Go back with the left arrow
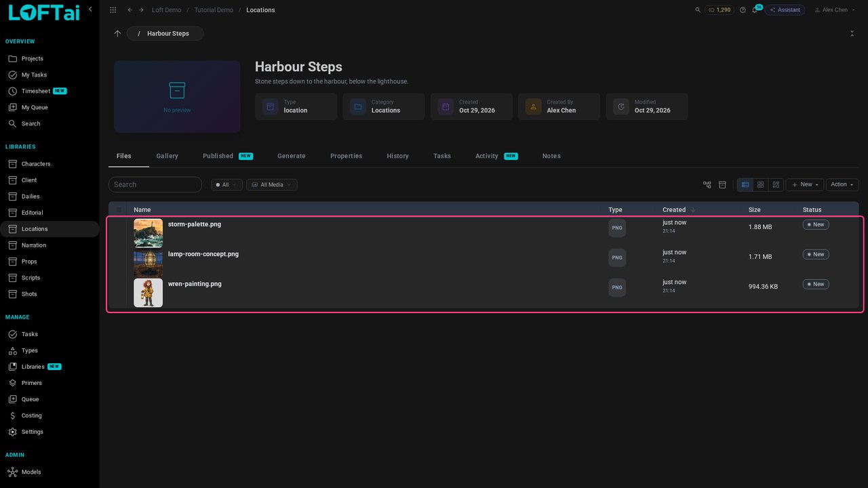The height and width of the screenshot is (488, 868). pos(130,10)
